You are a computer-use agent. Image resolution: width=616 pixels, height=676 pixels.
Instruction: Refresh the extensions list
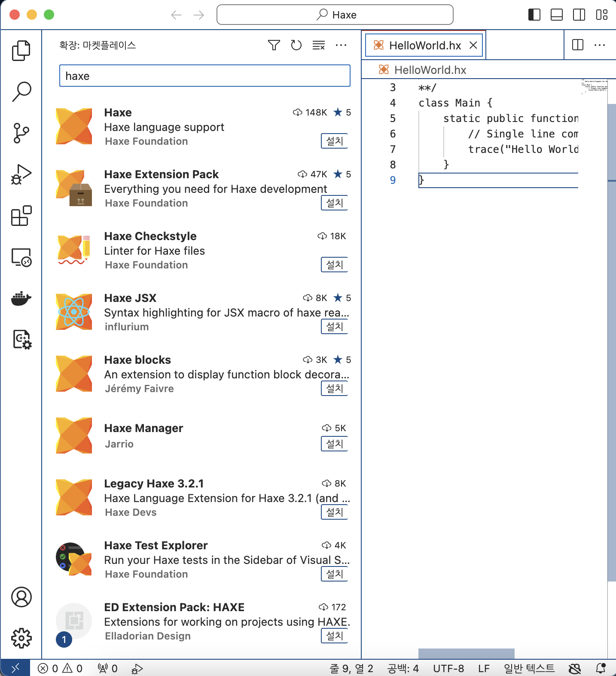coord(296,45)
